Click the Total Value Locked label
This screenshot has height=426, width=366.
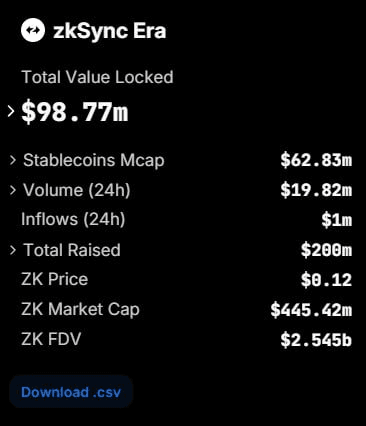coord(97,77)
